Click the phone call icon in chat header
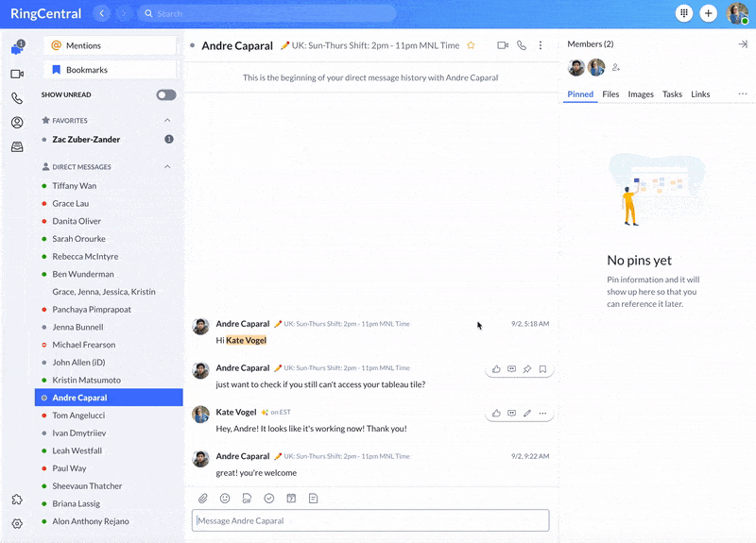Viewport: 756px width, 543px height. point(522,45)
